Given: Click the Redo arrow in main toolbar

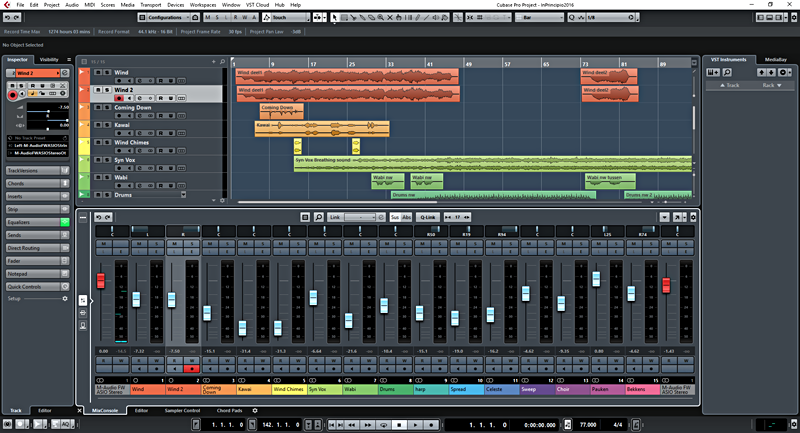Looking at the screenshot, I should tap(16, 17).
